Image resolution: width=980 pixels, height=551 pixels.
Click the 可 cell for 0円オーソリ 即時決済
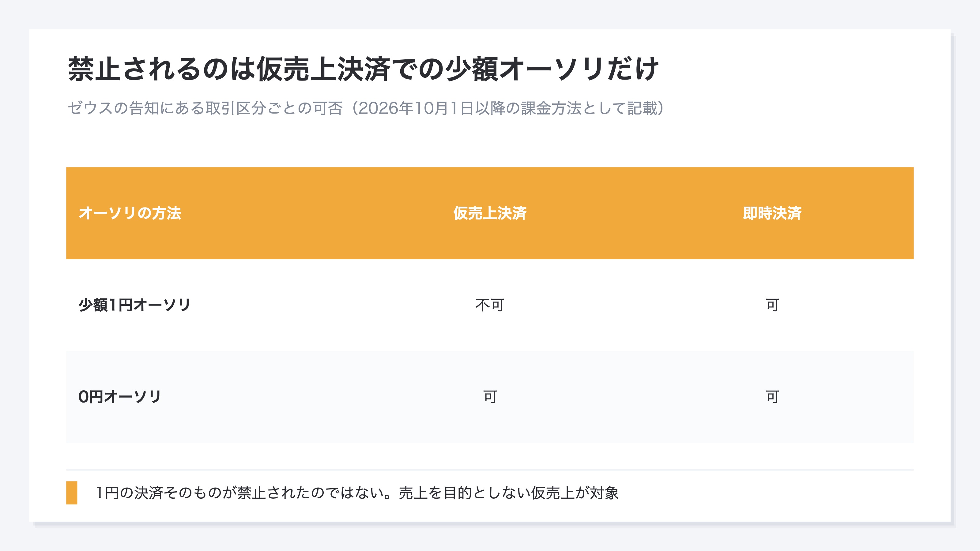coord(772,397)
